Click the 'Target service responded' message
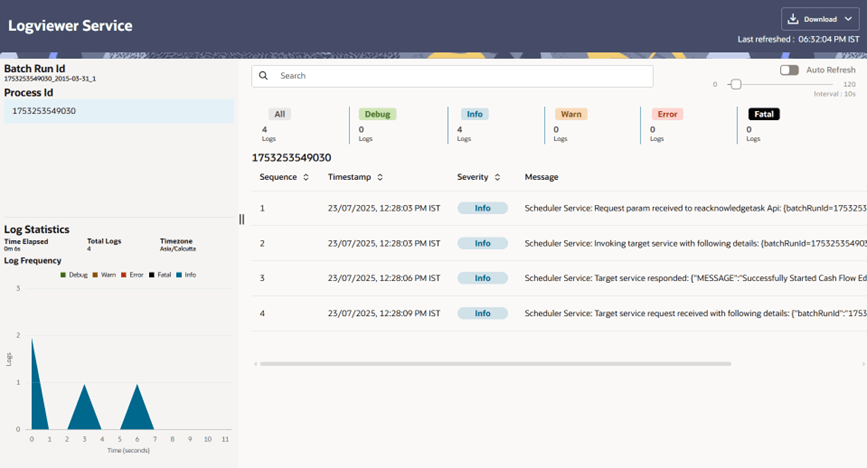The width and height of the screenshot is (867, 468). tap(696, 278)
